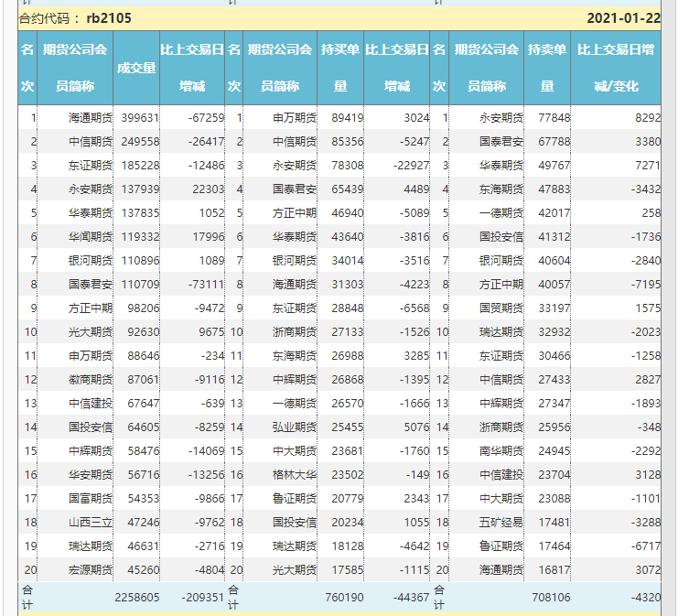Select total volume 2258605

[136, 597]
